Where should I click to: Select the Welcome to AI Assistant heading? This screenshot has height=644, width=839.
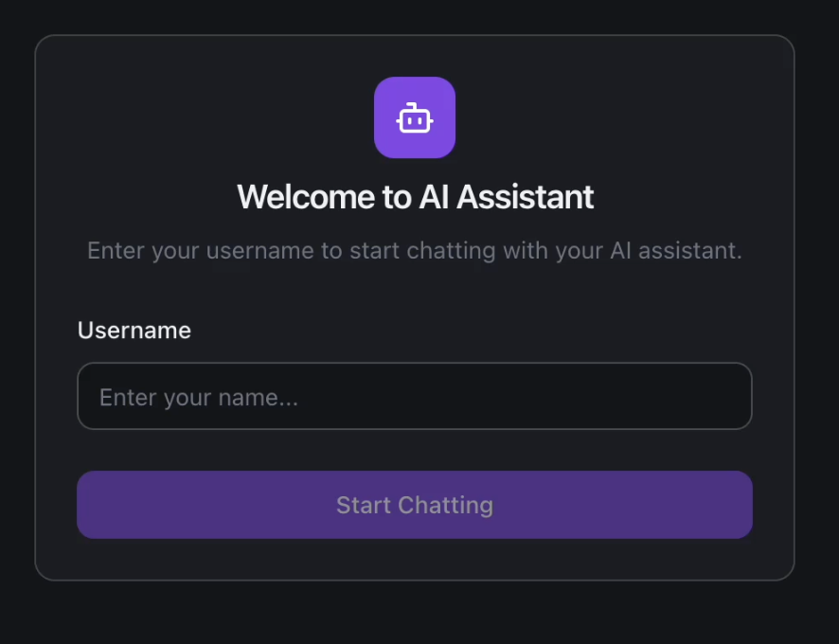tap(415, 197)
